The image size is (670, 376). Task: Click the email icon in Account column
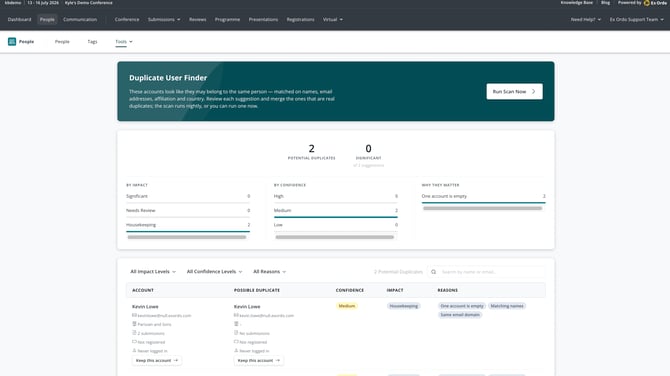click(134, 315)
